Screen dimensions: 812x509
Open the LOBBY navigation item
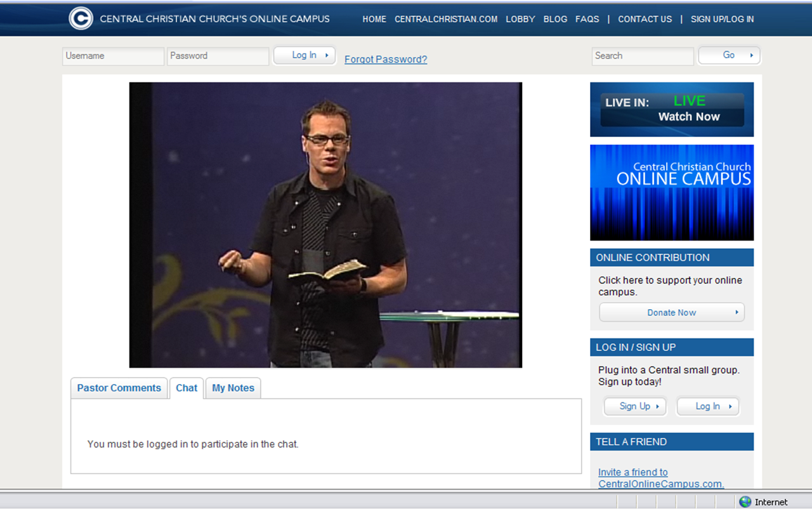coord(521,19)
